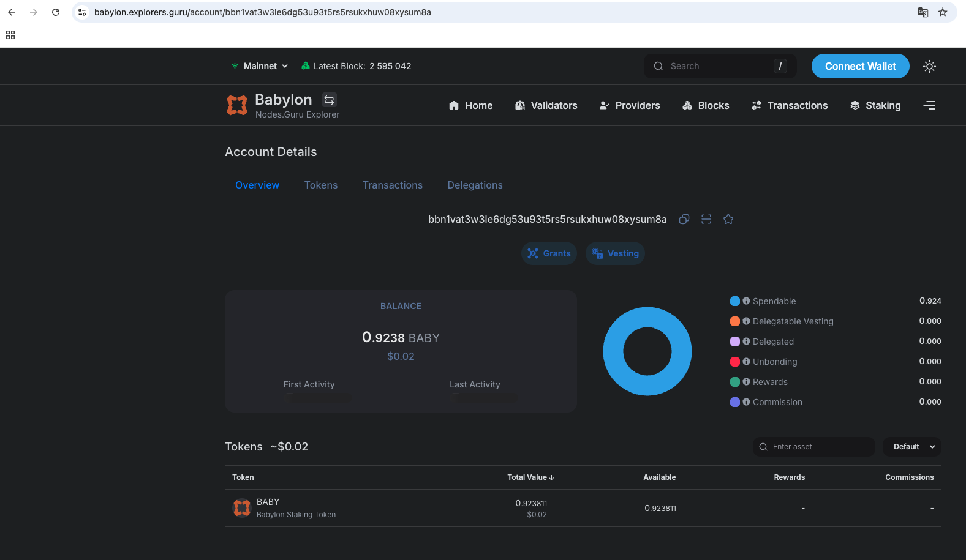Screen dimensions: 966x560
Task: Click the Spendable value 0.924
Action: (x=930, y=301)
